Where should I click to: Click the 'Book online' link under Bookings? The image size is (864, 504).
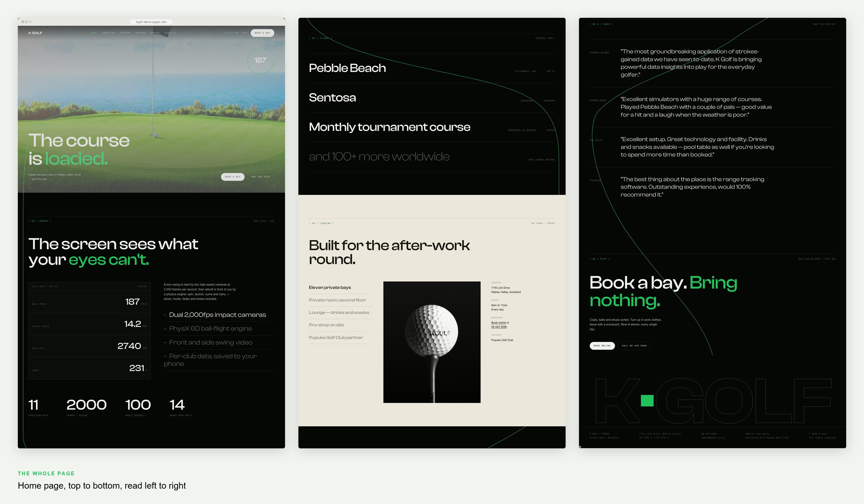499,323
